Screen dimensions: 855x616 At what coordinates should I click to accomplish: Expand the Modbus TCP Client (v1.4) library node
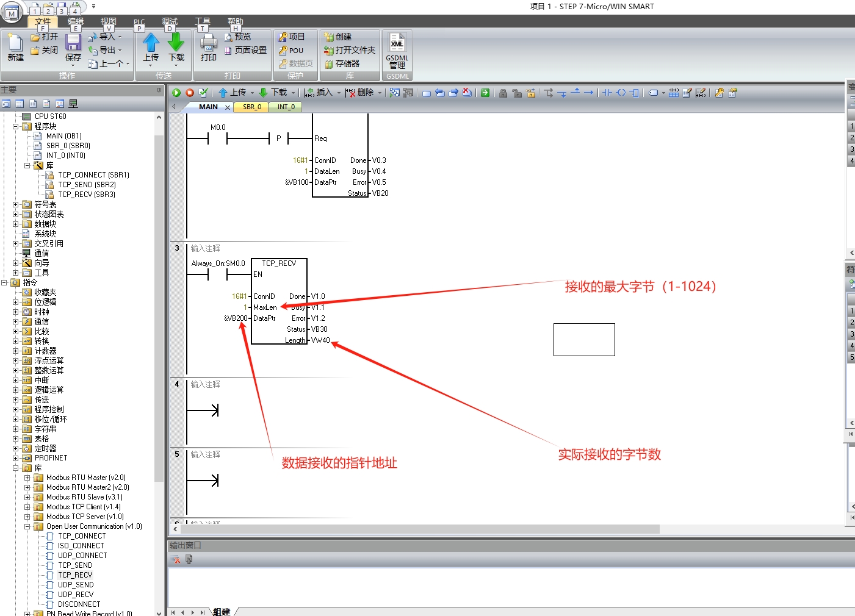pyautogui.click(x=27, y=507)
